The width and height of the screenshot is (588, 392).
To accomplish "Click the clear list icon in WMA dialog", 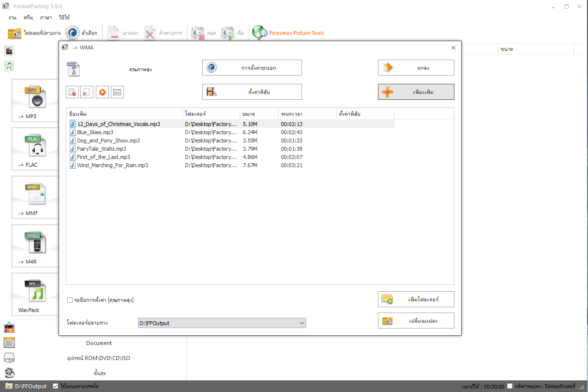I will tap(87, 92).
